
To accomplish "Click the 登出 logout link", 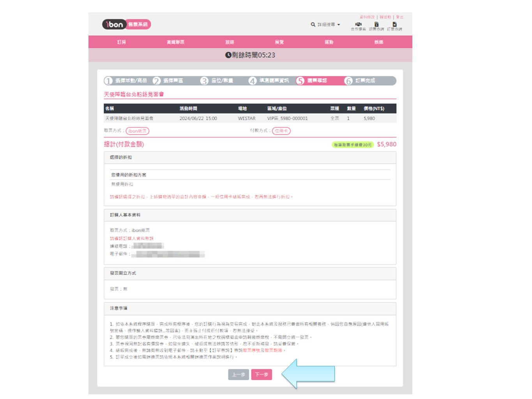I will pyautogui.click(x=400, y=17).
